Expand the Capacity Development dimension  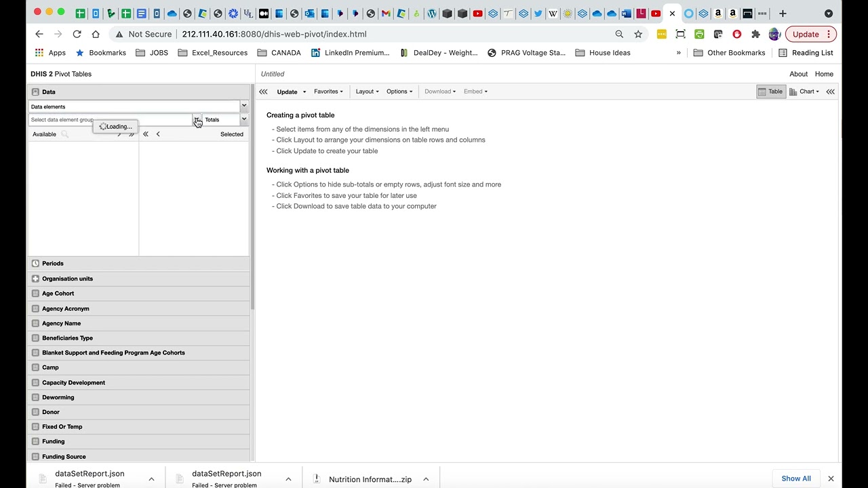point(138,382)
